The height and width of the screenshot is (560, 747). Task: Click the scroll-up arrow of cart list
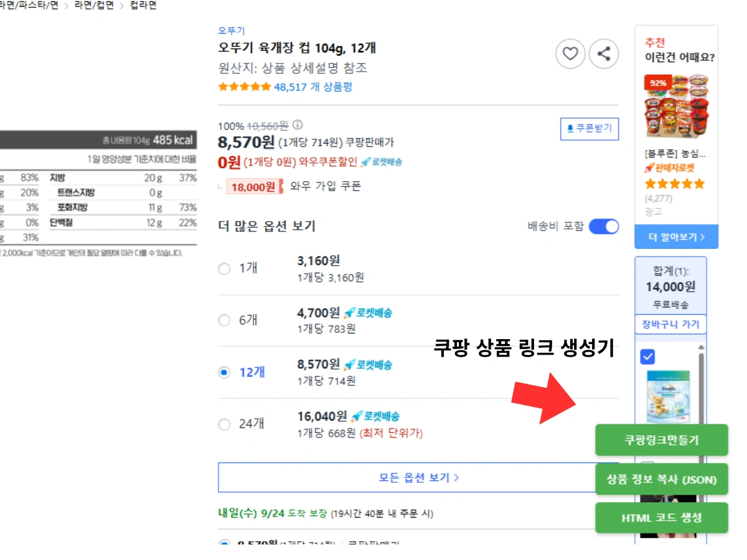click(x=702, y=347)
